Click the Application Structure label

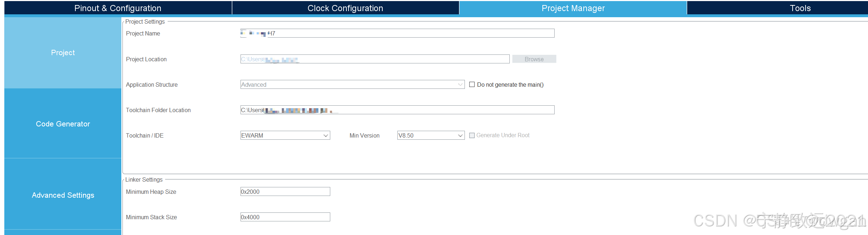pyautogui.click(x=152, y=85)
